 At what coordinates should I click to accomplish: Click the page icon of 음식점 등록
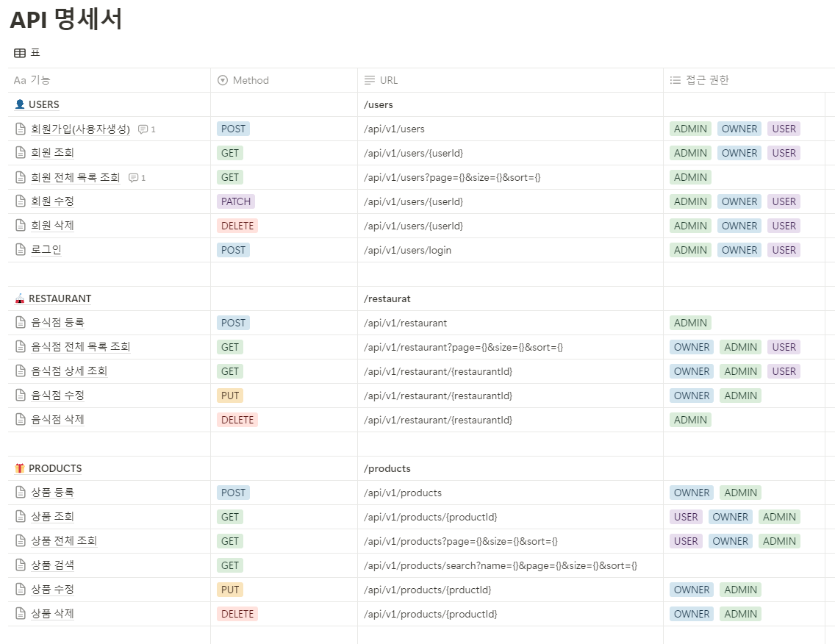21,323
